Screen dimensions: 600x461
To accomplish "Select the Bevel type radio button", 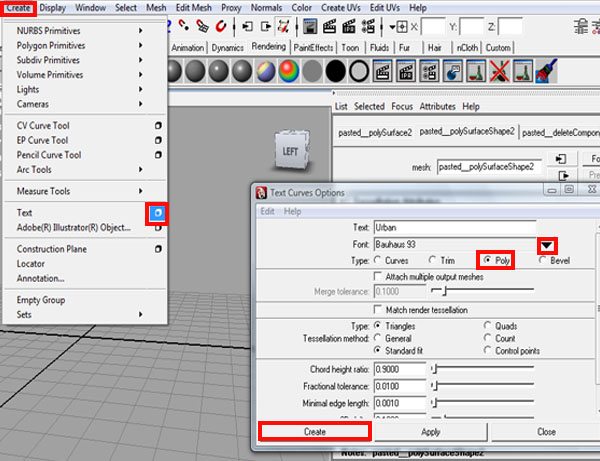I will 542,260.
